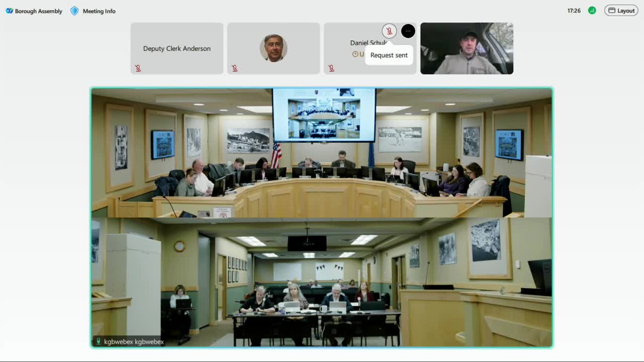Click the Daniel Schul participant name
The image size is (644, 362).
point(368,43)
